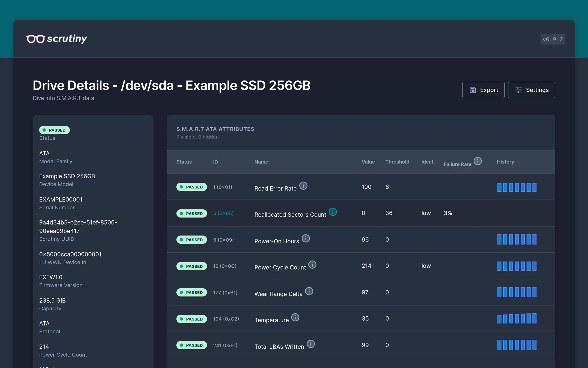Open the Settings panel
Viewport: 588px width, 368px height.
tap(531, 90)
